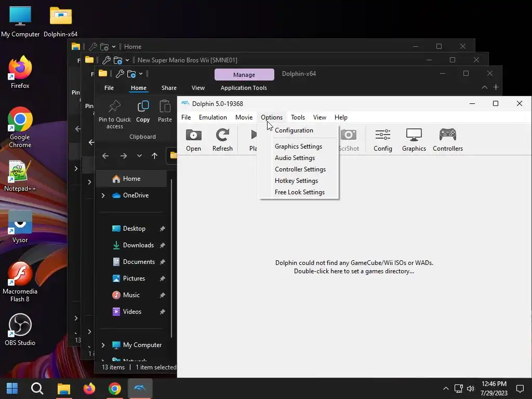The height and width of the screenshot is (399, 532).
Task: Click Firefox icon in taskbar
Action: [x=89, y=389]
